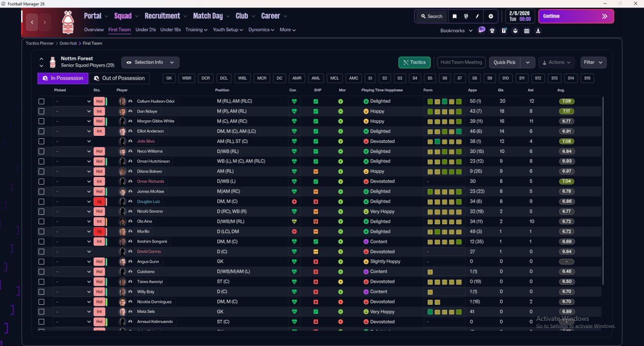Click the Hol status badge for Neco Williams

[99, 151]
